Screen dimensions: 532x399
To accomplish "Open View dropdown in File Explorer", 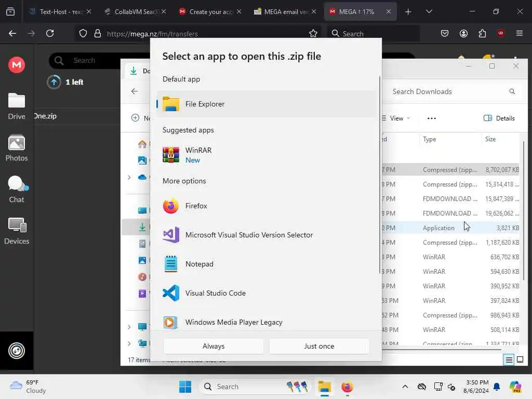I will [396, 118].
